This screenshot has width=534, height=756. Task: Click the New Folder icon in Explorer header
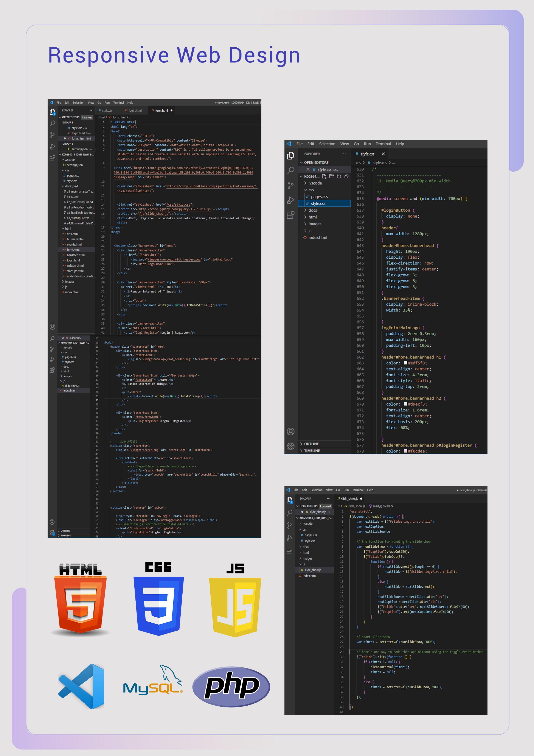tap(331, 177)
